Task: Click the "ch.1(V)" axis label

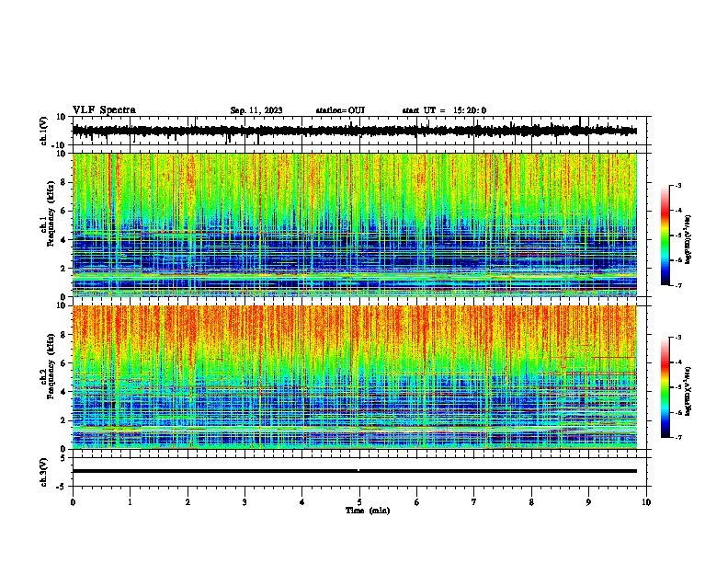Action: pyautogui.click(x=44, y=131)
